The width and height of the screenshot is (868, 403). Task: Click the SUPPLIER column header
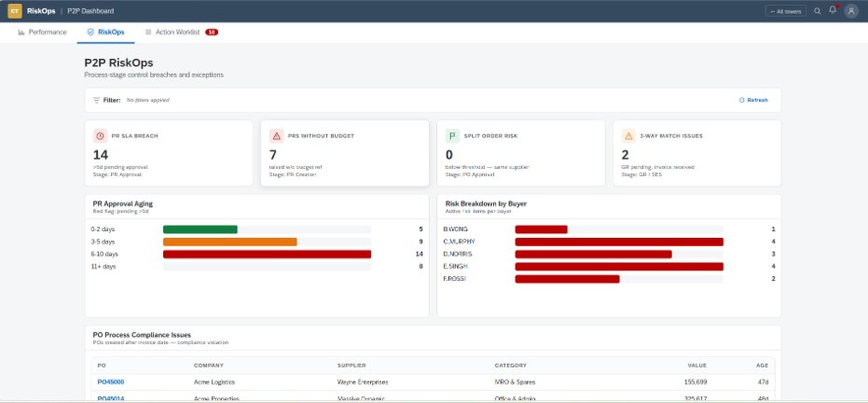(351, 366)
